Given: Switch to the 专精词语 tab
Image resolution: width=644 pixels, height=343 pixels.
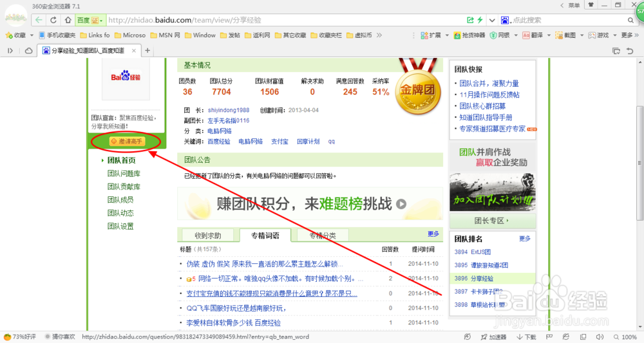Looking at the screenshot, I should click(x=265, y=236).
